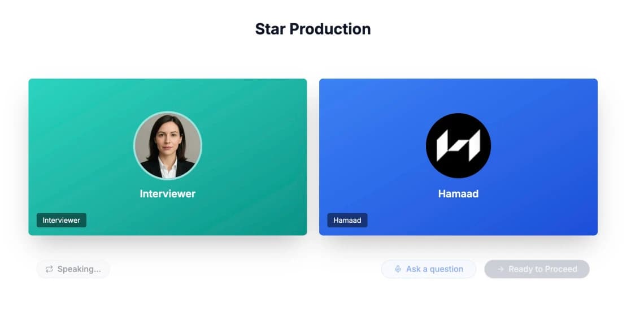Click the Speaking... status pill
Image resolution: width=644 pixels, height=324 pixels.
coord(73,269)
